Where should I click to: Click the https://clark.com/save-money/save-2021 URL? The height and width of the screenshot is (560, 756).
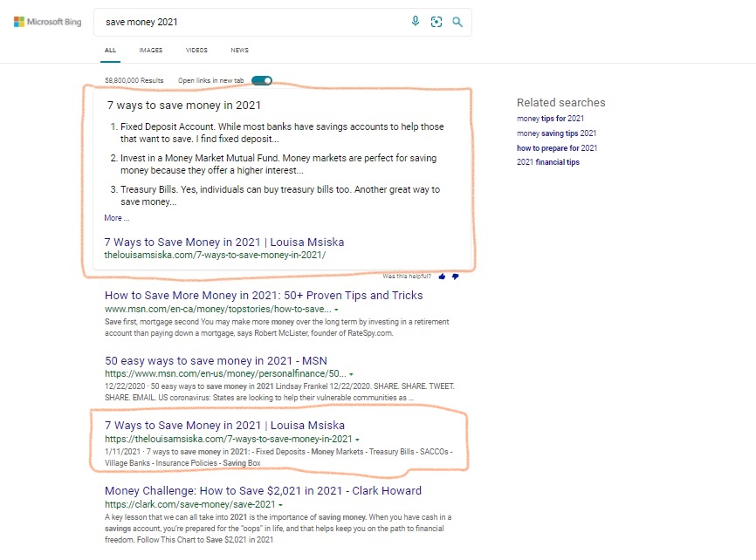[190, 504]
